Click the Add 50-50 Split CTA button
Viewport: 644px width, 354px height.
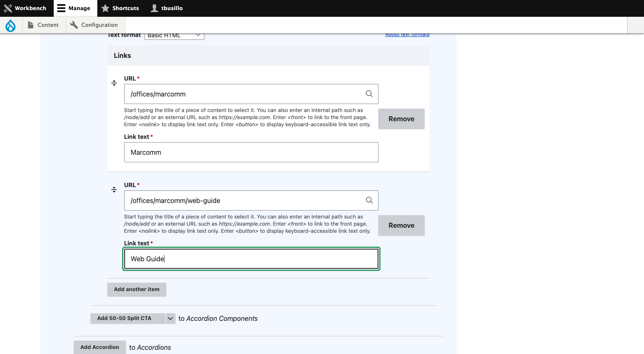click(x=128, y=318)
